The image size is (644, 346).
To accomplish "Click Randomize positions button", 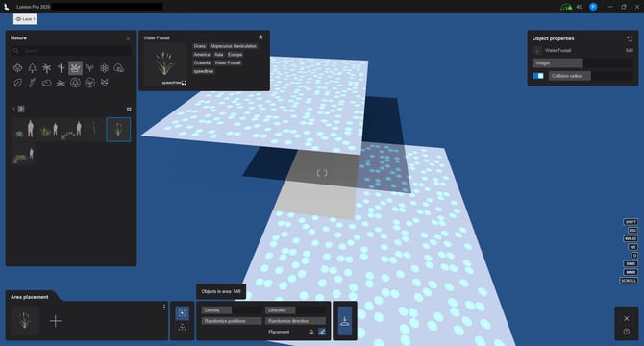I will point(232,321).
